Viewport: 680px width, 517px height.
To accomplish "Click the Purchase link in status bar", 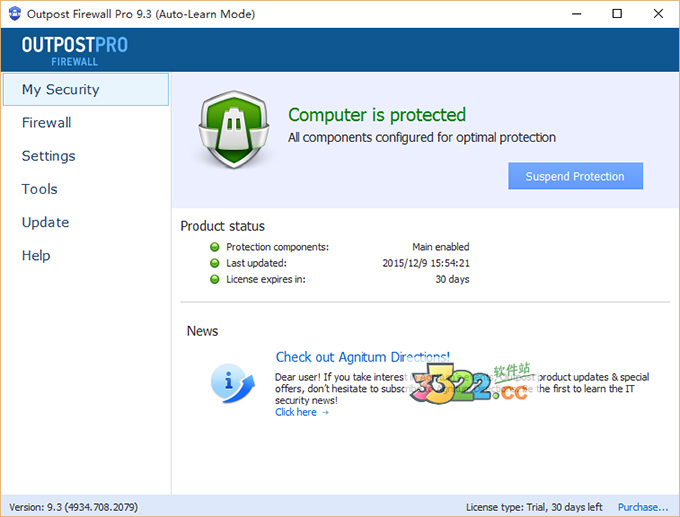I will point(643,507).
